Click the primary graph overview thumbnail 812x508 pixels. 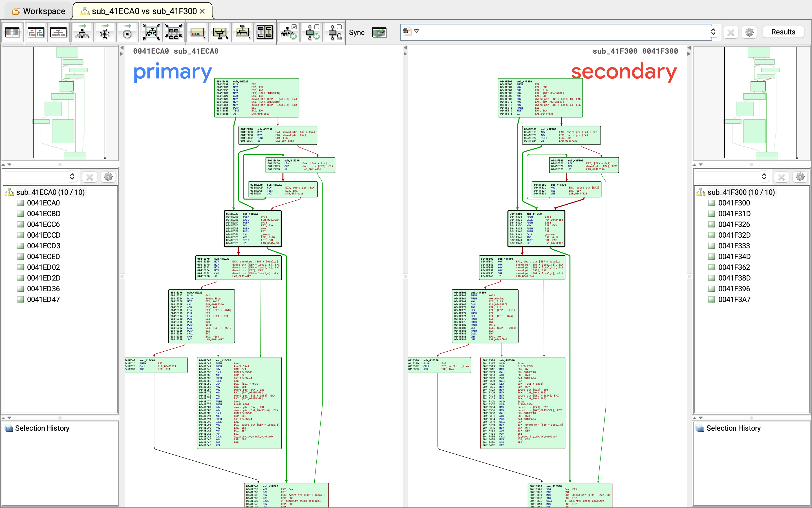click(x=60, y=103)
